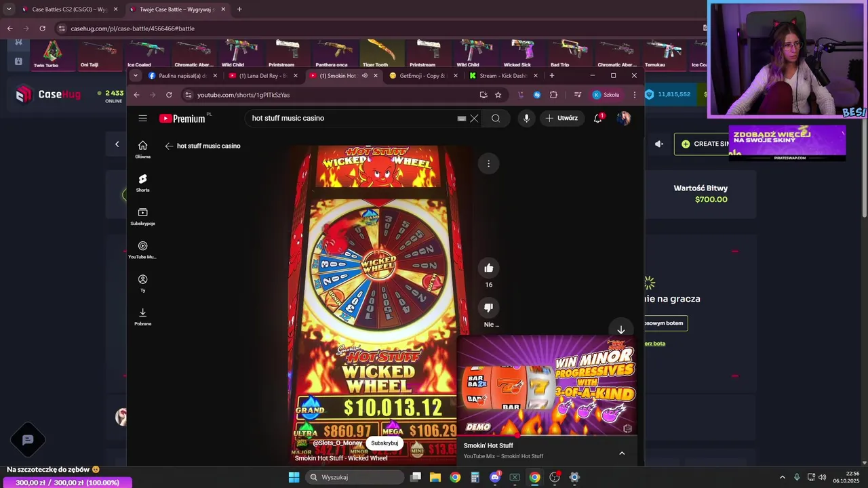This screenshot has width=868, height=488.
Task: Mute the Smokin Hot tab audio icon
Action: pos(364,76)
